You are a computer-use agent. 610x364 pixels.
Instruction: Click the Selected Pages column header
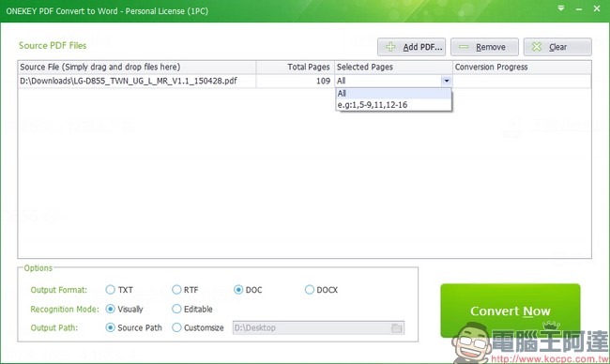tap(393, 67)
